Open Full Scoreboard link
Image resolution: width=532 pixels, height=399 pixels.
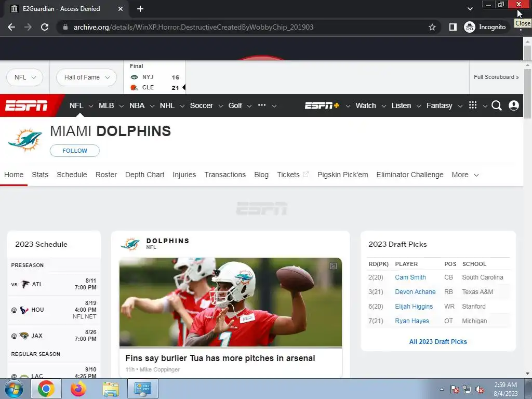pyautogui.click(x=496, y=77)
